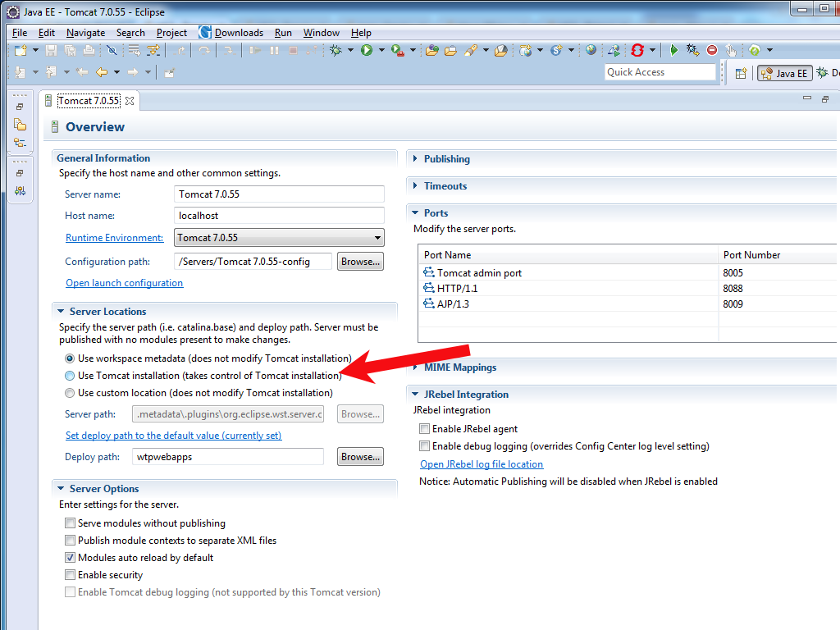Click the green cloud publish toolbar icon
Image resolution: width=840 pixels, height=630 pixels.
755,50
